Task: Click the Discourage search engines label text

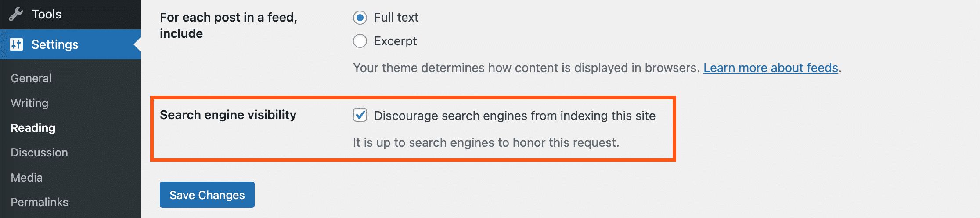Action: click(515, 116)
